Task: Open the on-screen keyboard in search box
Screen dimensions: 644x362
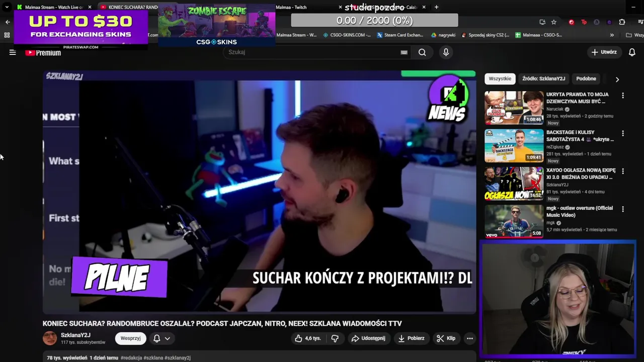Action: click(x=404, y=52)
